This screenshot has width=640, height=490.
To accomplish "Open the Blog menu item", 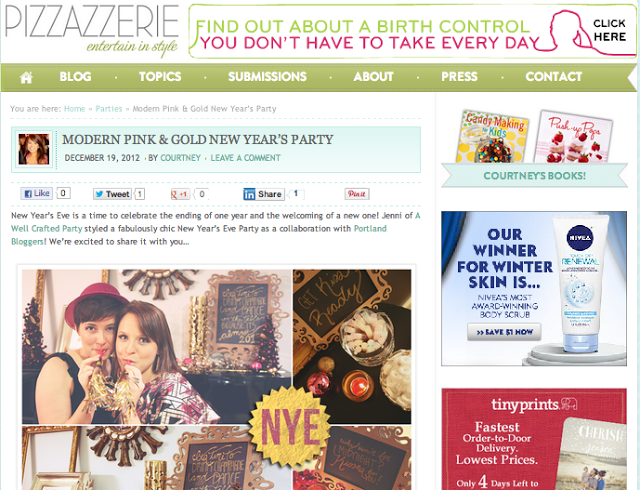I will pyautogui.click(x=76, y=77).
